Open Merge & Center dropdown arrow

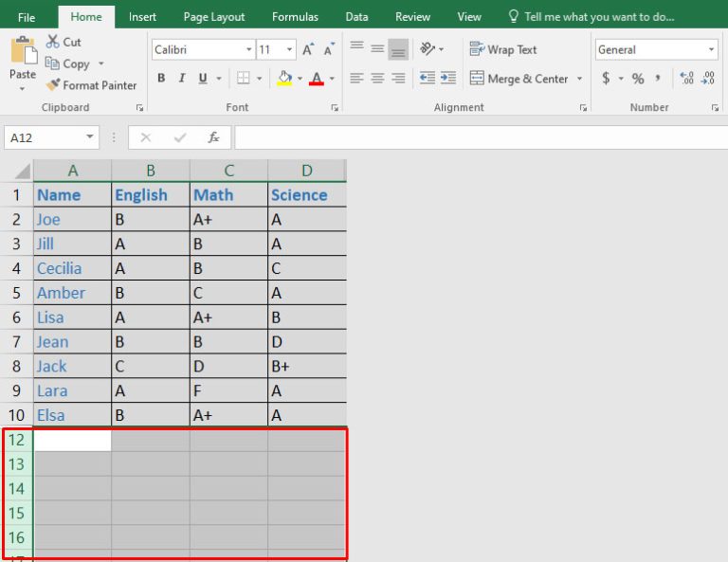579,79
